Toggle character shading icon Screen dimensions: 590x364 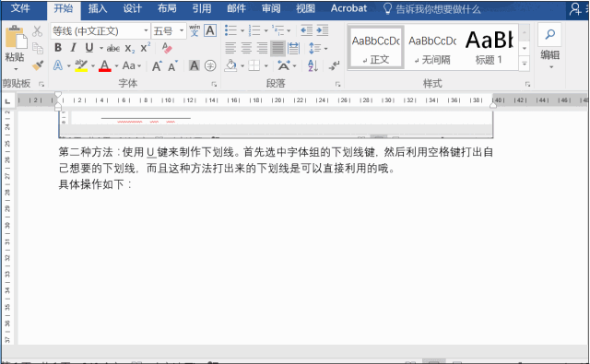(x=195, y=65)
